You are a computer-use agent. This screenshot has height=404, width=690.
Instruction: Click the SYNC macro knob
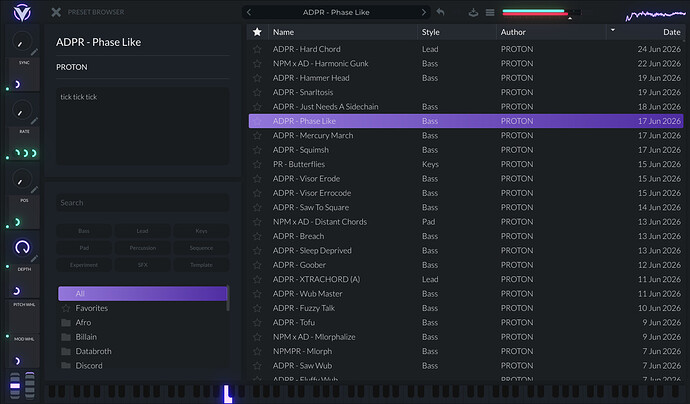20,43
